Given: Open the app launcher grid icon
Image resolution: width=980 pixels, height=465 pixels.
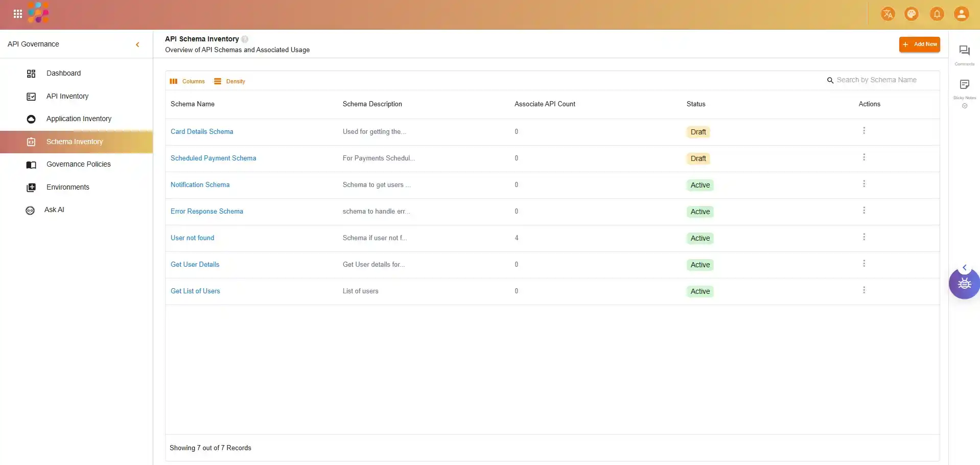Looking at the screenshot, I should [18, 14].
